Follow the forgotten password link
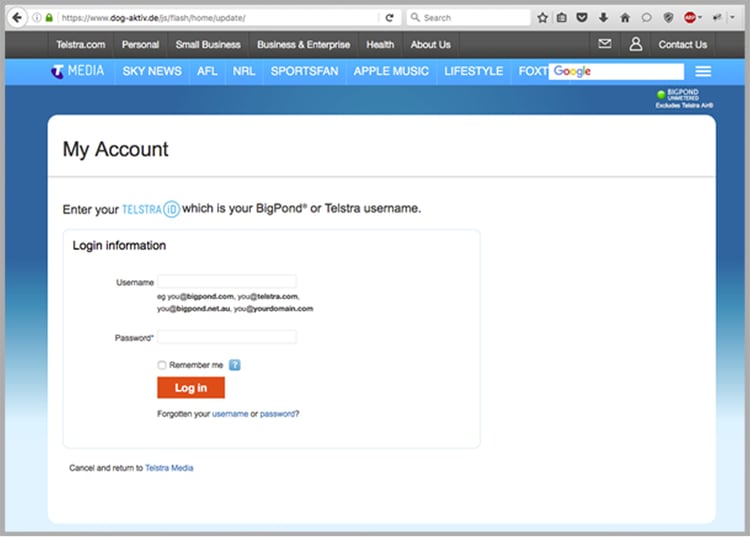750x538 pixels. point(277,414)
